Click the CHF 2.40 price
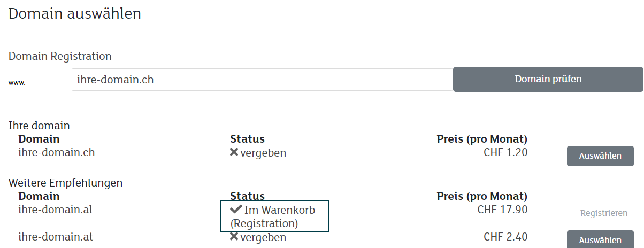 click(505, 236)
